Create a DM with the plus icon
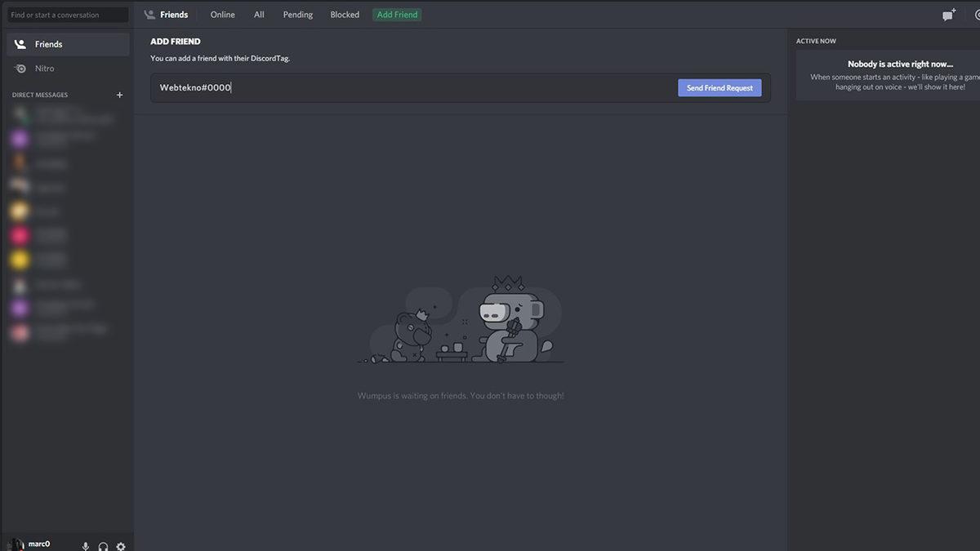Viewport: 980px width, 551px height. (x=119, y=94)
